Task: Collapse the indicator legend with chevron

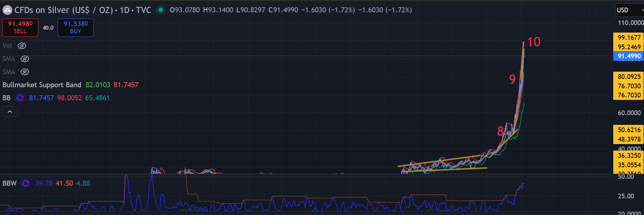Action: tap(10, 112)
